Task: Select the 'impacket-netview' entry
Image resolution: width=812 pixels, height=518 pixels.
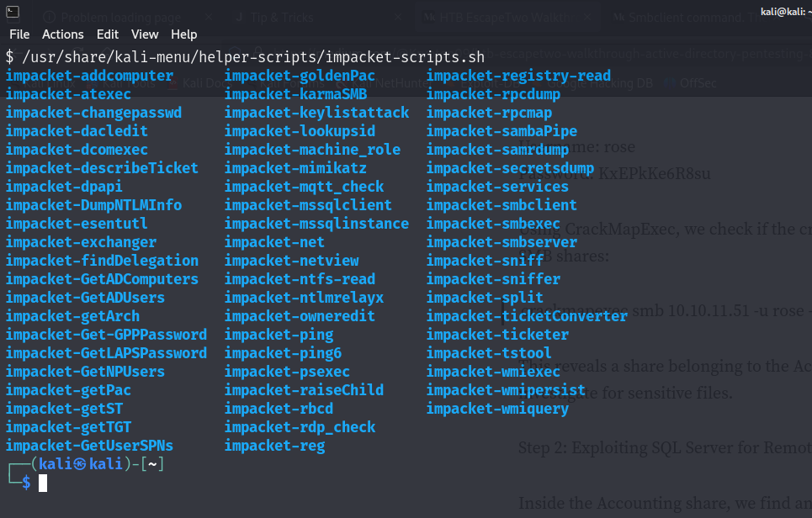Action: pos(291,261)
